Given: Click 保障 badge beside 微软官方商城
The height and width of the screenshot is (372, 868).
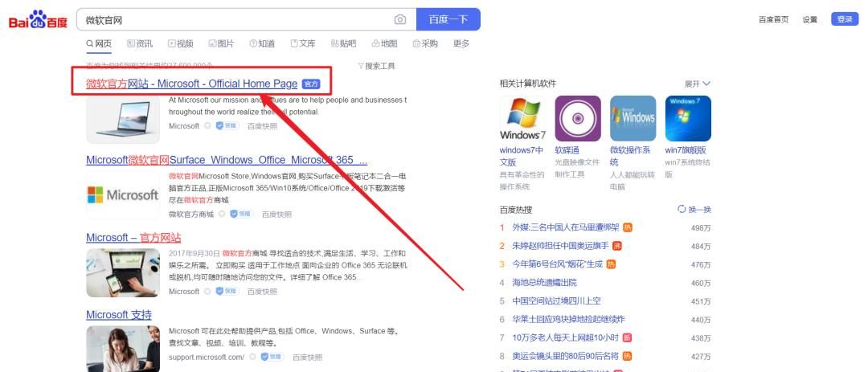Looking at the screenshot, I should click(x=241, y=214).
